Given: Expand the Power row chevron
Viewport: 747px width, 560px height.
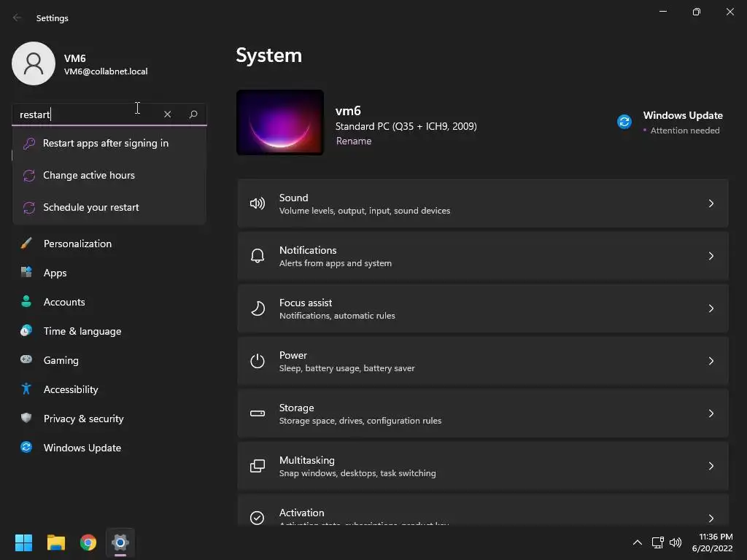Looking at the screenshot, I should tap(711, 361).
